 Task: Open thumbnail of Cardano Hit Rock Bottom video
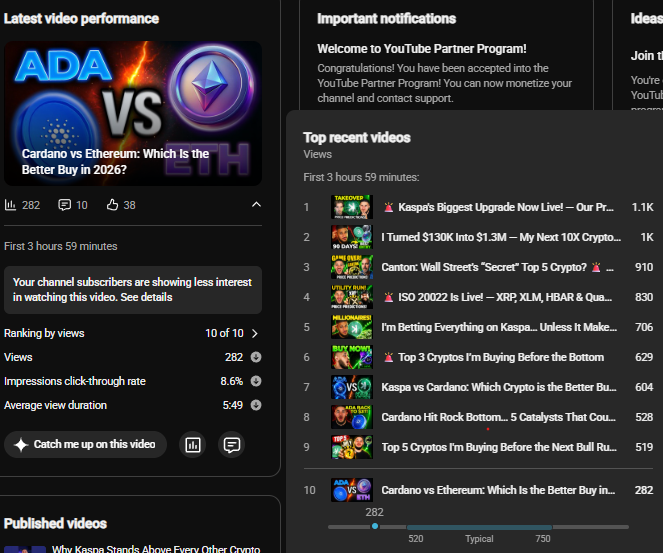(351, 417)
